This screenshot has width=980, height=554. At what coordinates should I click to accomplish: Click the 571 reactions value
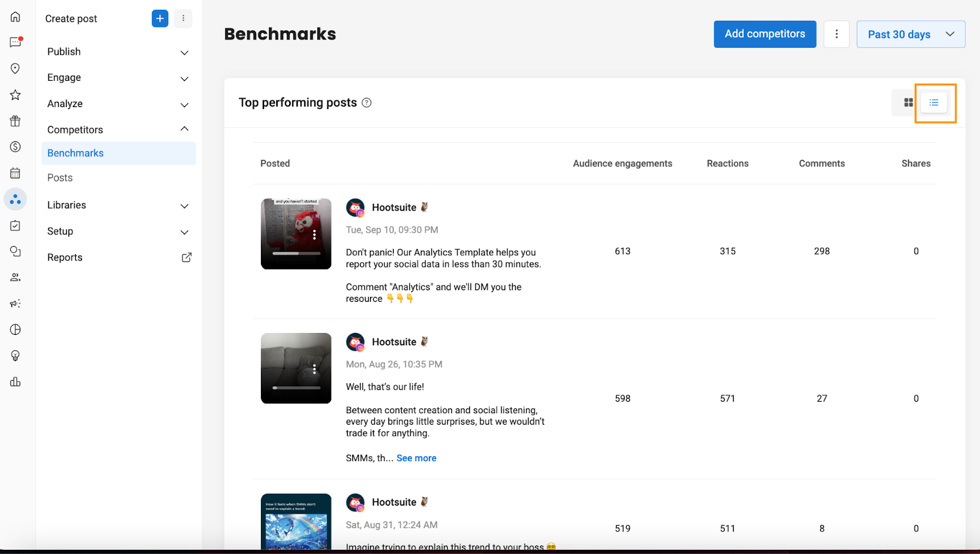728,399
